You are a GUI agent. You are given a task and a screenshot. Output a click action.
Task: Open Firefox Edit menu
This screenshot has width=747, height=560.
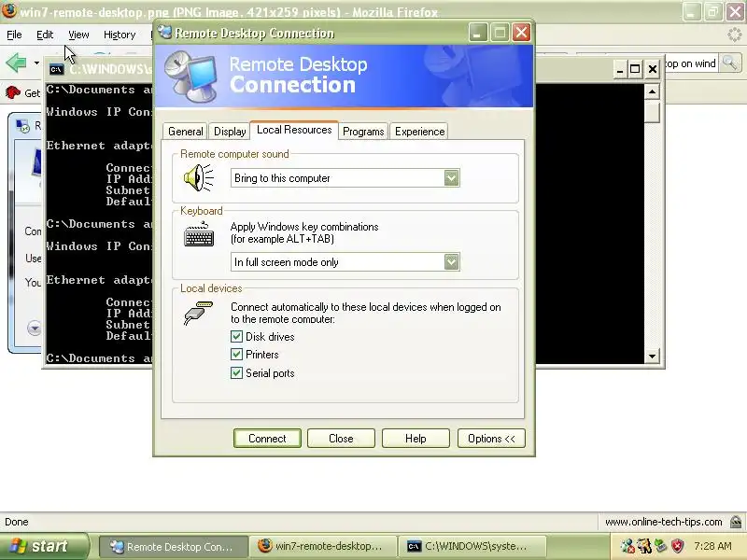45,35
